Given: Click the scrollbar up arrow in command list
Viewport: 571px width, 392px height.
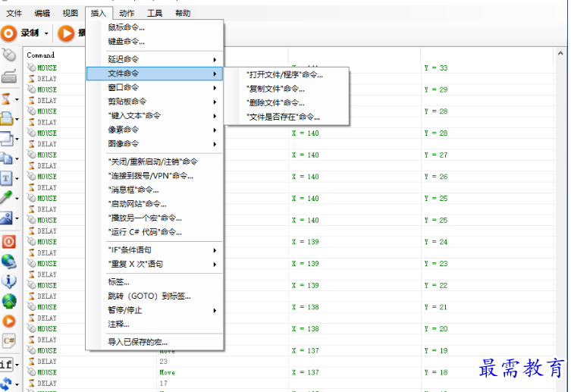Looking at the screenshot, I should [x=560, y=53].
